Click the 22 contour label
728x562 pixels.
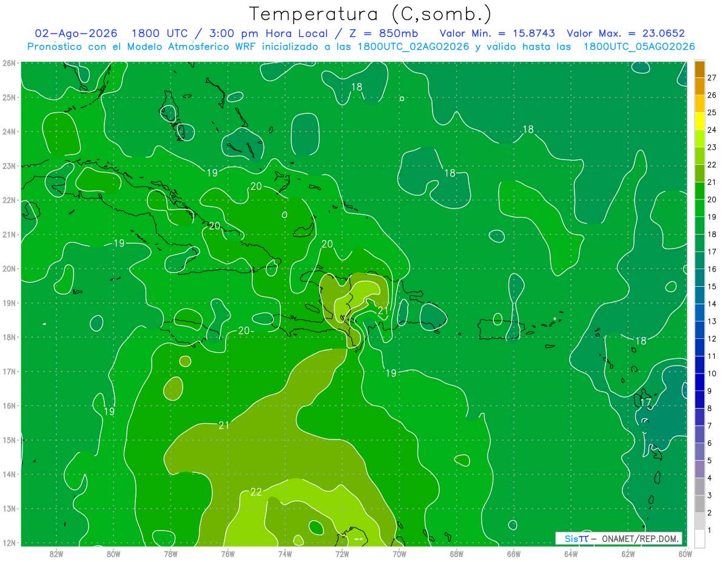(256, 492)
